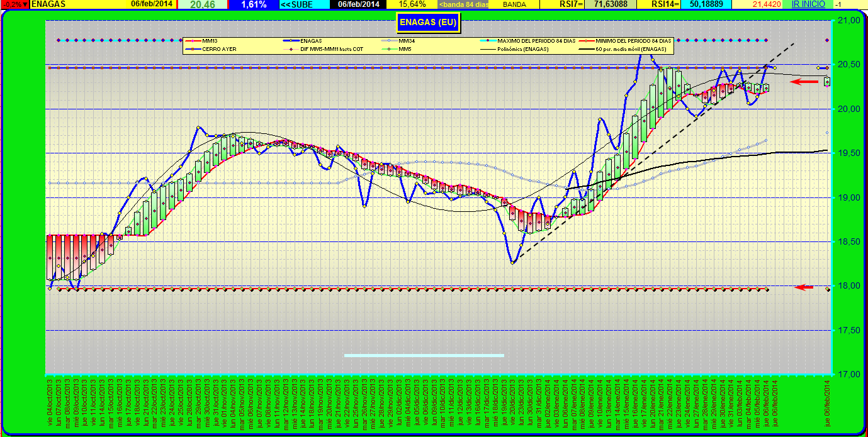The height and width of the screenshot is (437, 868).
Task: Select the RSI7= label cell
Action: coord(562,4)
